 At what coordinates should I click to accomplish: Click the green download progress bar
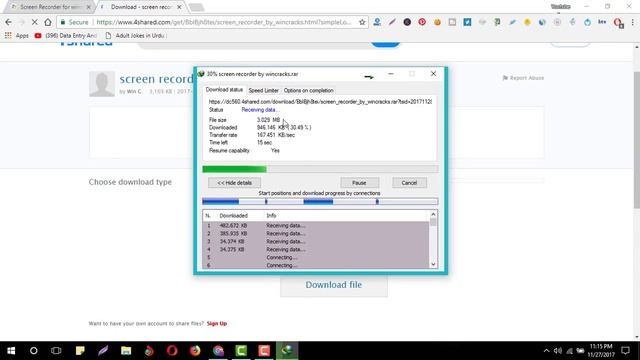320,169
